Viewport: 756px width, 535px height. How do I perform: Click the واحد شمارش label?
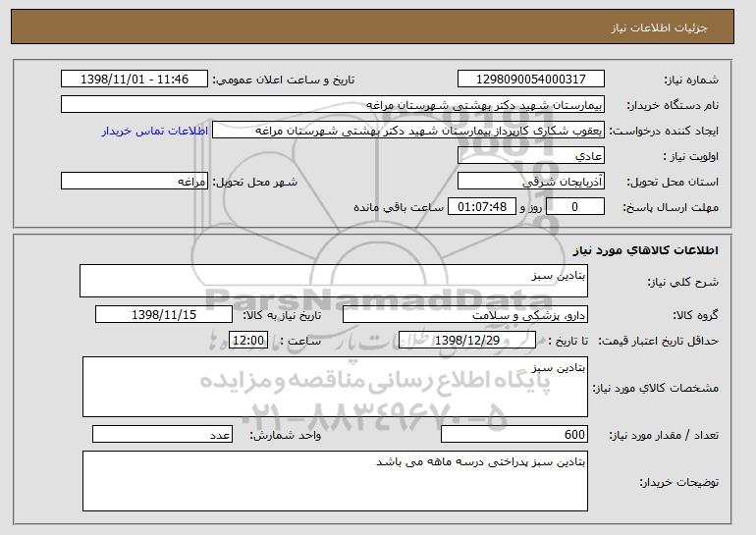pyautogui.click(x=285, y=435)
